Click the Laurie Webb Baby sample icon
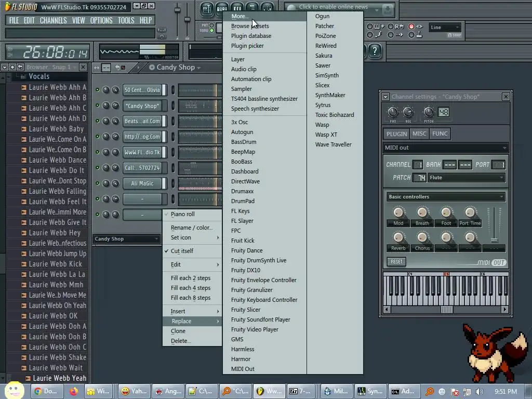 24,129
